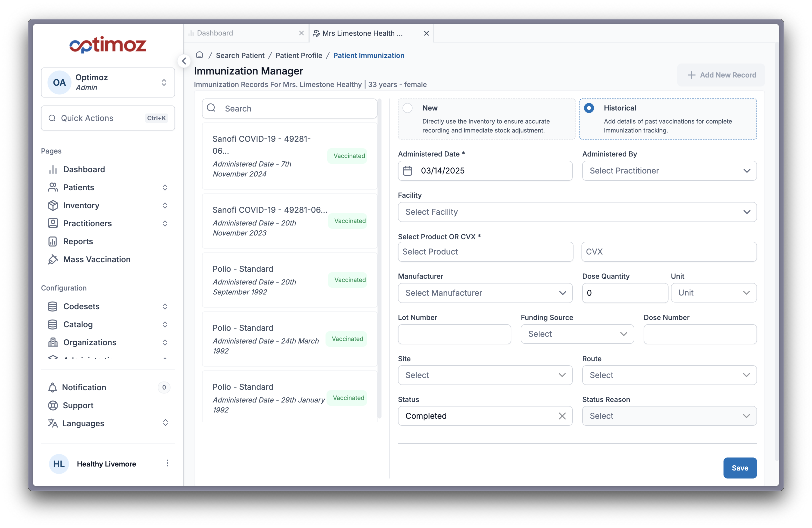Select the Historical radio option

click(x=589, y=108)
